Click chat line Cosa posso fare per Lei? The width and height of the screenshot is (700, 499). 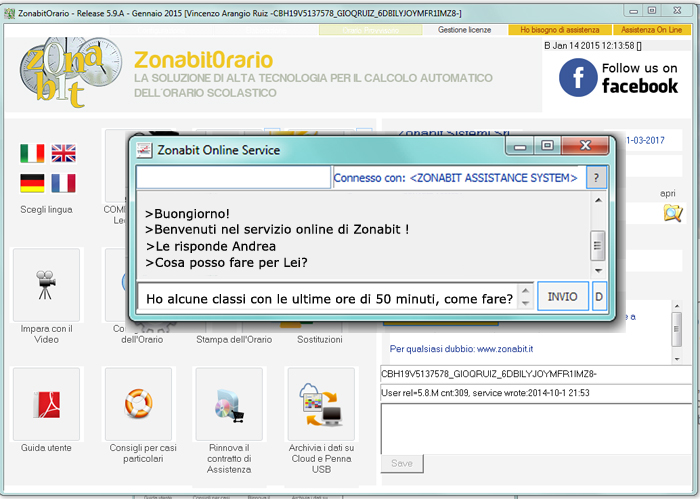(x=226, y=262)
